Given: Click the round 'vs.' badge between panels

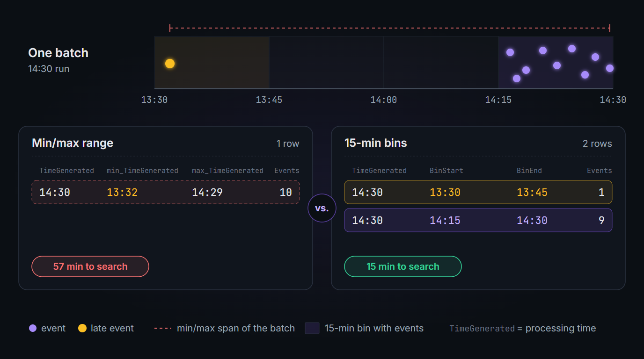Looking at the screenshot, I should [x=322, y=208].
